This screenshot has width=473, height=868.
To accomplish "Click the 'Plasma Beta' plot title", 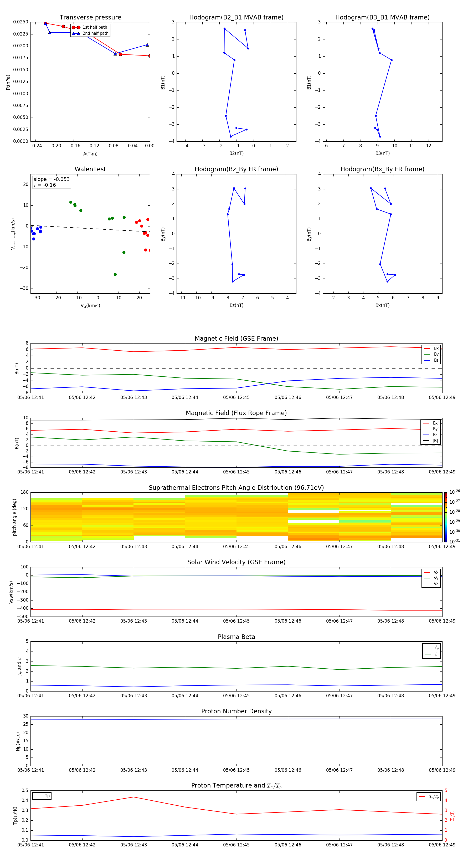I will (236, 637).
